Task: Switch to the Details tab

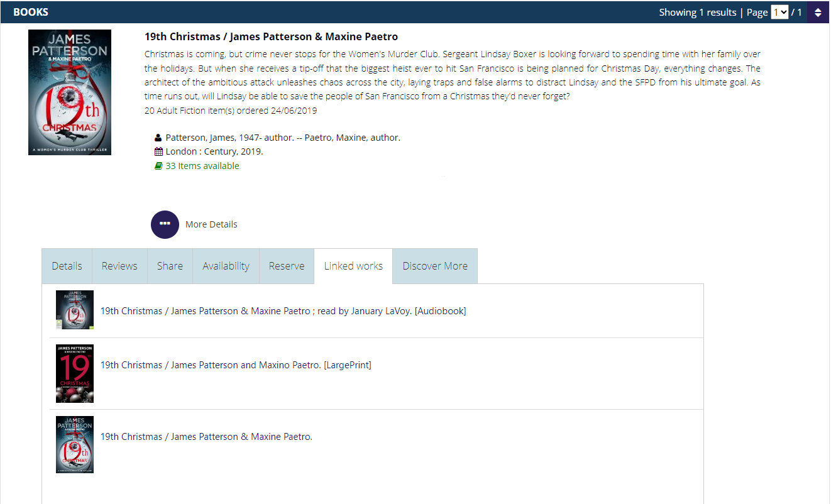Action: click(67, 266)
